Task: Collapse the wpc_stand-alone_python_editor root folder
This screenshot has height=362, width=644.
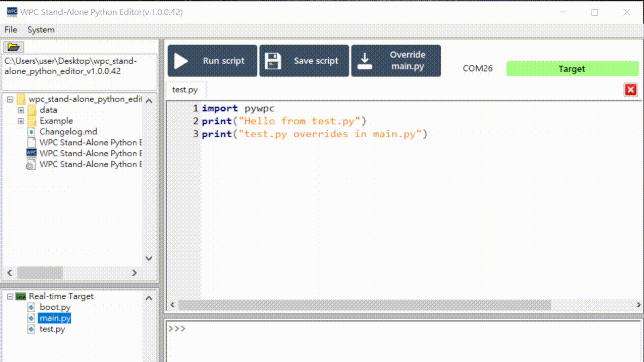Action: pos(10,100)
